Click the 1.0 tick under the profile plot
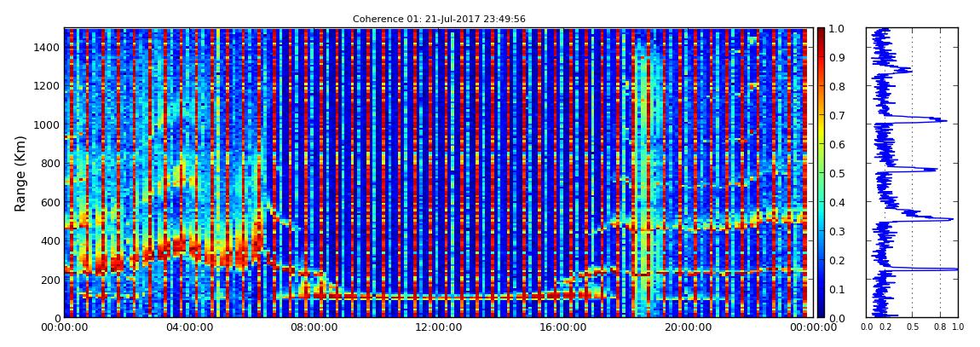This screenshot has width=980, height=347. coord(958,327)
